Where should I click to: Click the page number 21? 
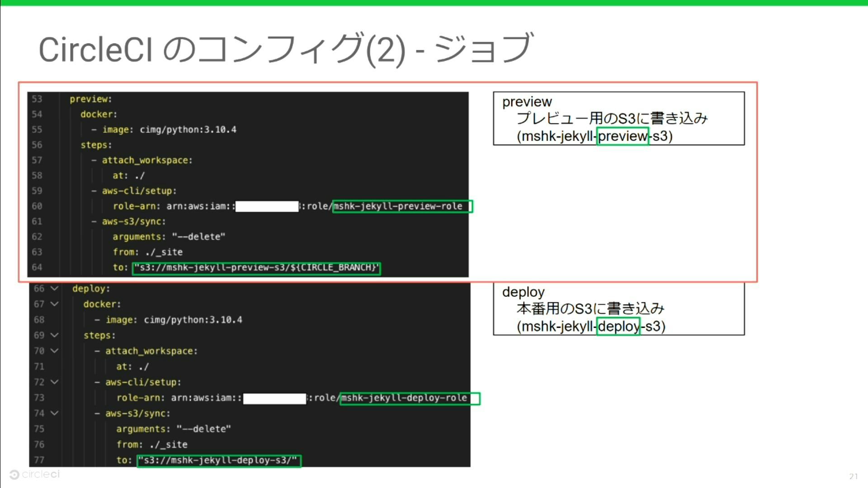pyautogui.click(x=853, y=476)
